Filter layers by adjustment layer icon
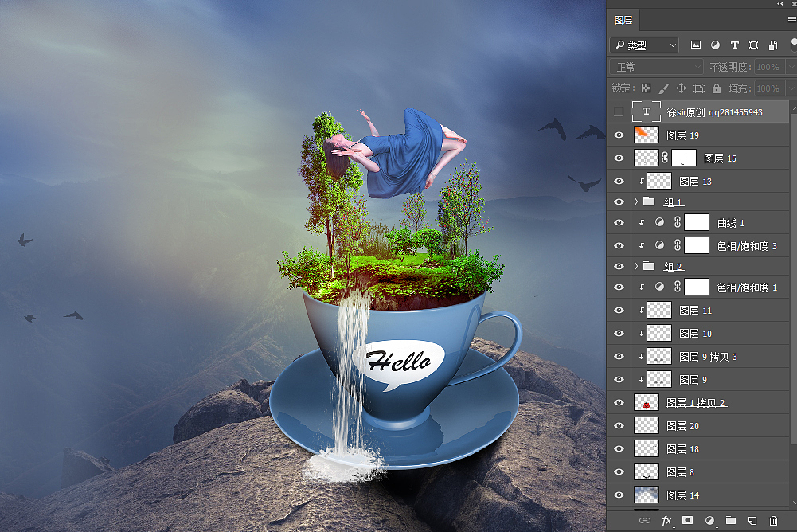Viewport: 797px width, 532px height. [x=715, y=45]
